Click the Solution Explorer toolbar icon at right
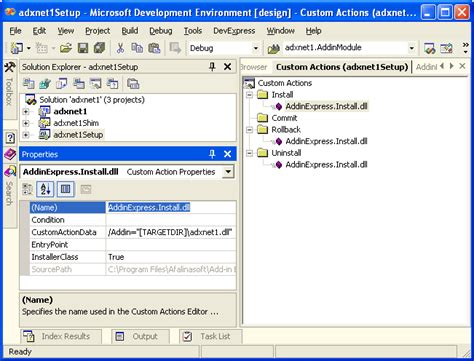Screen dimensions: 474x361 429,48
